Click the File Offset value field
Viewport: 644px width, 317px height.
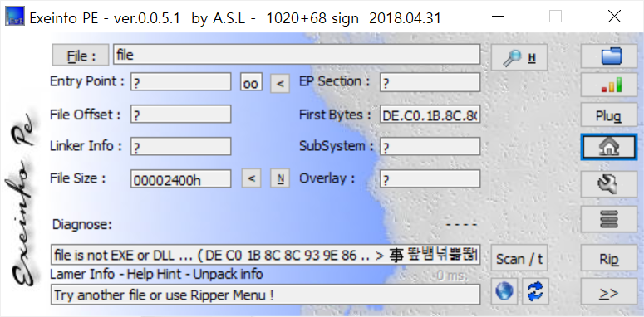[180, 114]
